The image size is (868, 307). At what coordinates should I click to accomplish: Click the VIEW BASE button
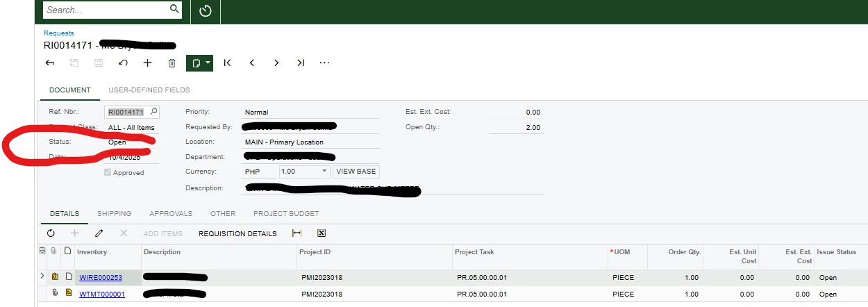(356, 171)
